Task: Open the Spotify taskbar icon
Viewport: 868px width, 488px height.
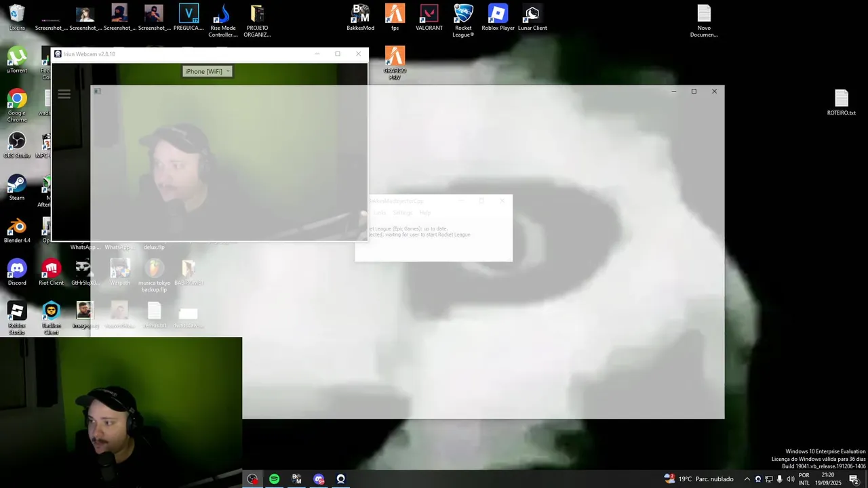Action: click(x=274, y=479)
